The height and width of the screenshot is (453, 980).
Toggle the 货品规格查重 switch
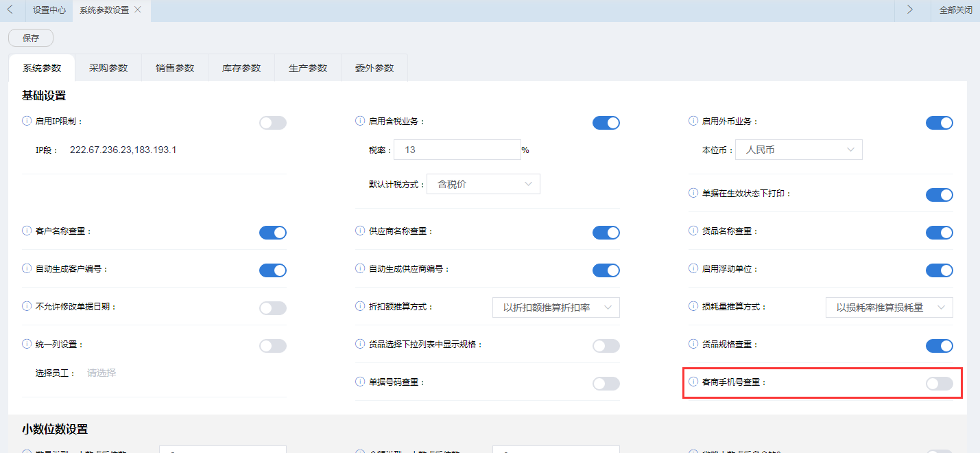pyautogui.click(x=940, y=346)
